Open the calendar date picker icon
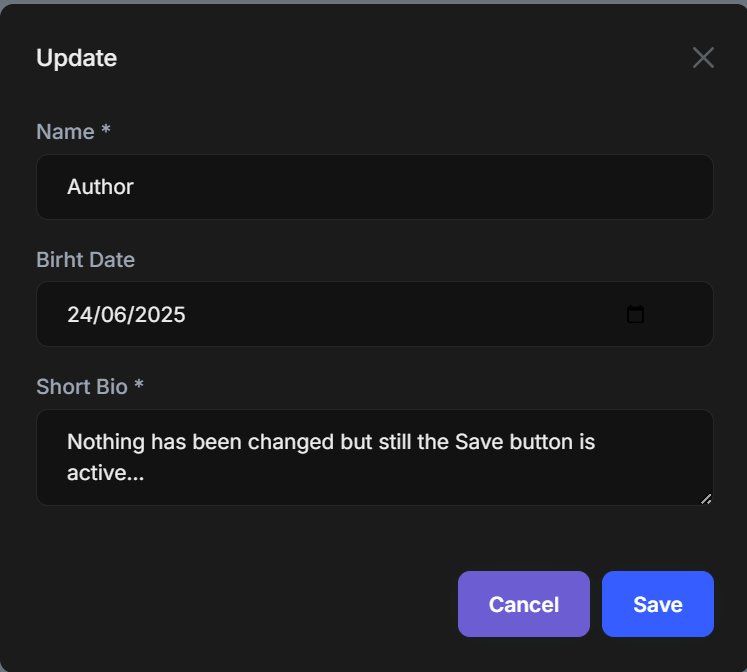Image resolution: width=747 pixels, height=672 pixels. pyautogui.click(x=635, y=315)
